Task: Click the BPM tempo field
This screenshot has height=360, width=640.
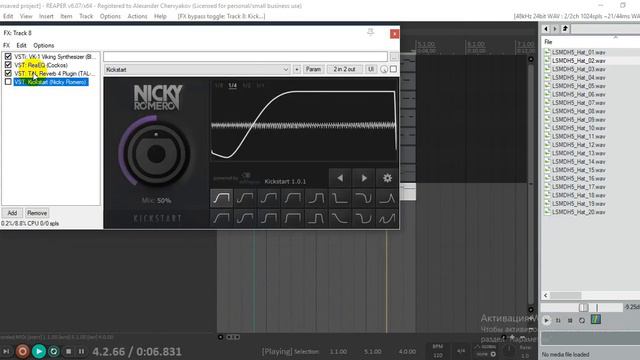Action: coord(438,351)
